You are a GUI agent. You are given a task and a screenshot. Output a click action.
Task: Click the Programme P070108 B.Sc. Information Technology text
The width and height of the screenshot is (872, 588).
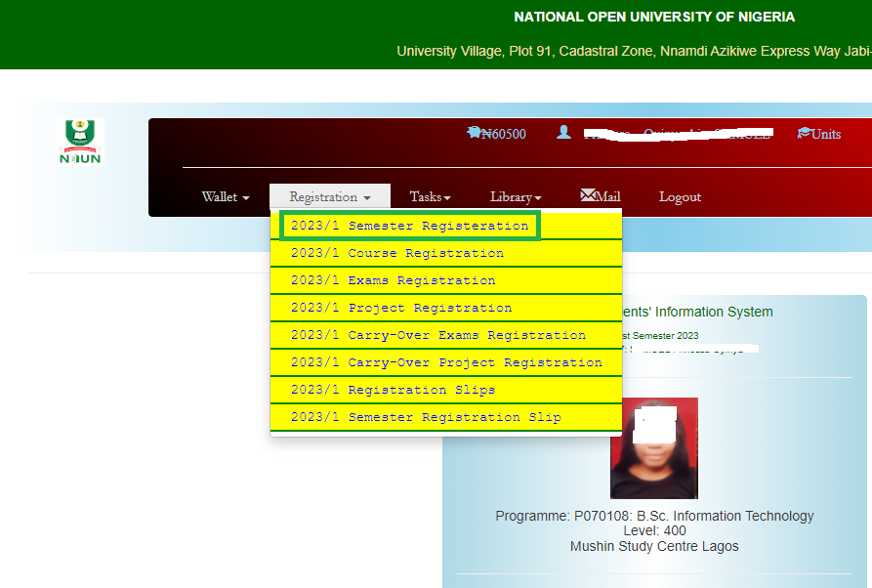click(x=654, y=516)
